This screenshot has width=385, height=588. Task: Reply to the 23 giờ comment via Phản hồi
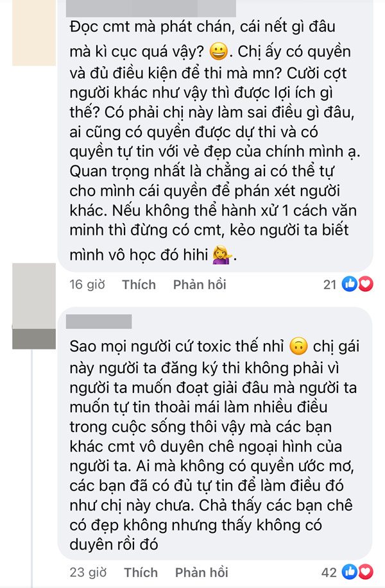[201, 572]
